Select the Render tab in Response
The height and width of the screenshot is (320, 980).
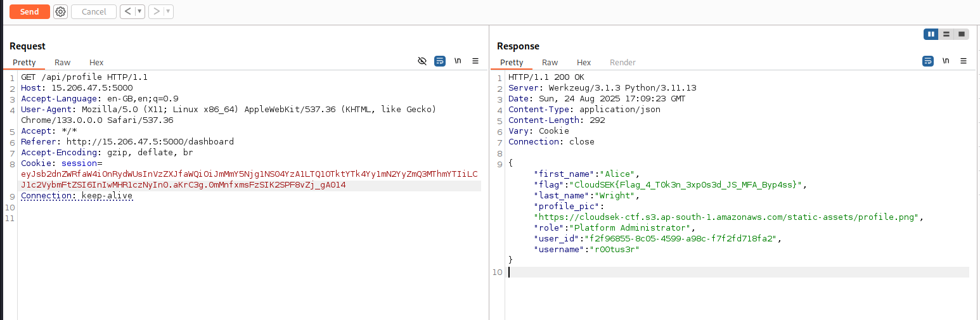point(622,62)
